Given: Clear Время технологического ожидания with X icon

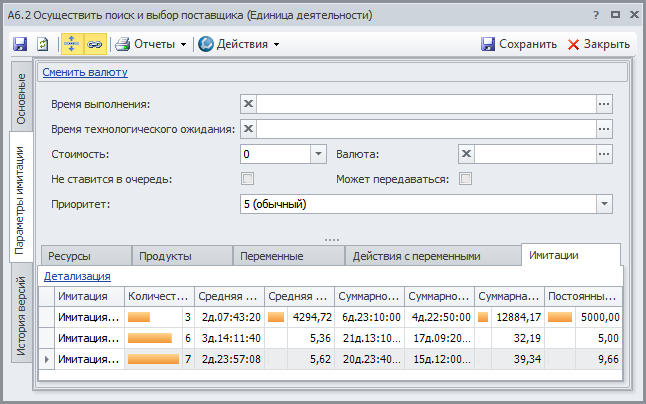Looking at the screenshot, I should (249, 128).
